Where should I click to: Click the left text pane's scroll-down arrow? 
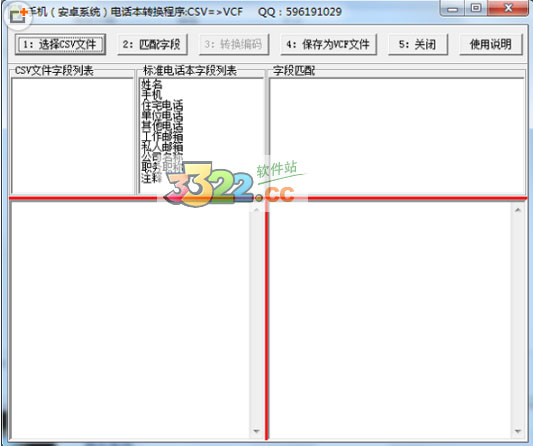(x=257, y=431)
